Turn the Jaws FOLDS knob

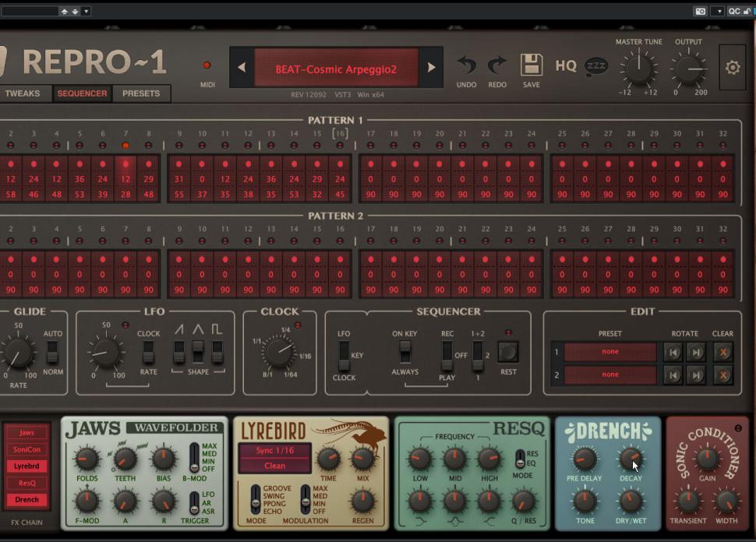[87, 459]
